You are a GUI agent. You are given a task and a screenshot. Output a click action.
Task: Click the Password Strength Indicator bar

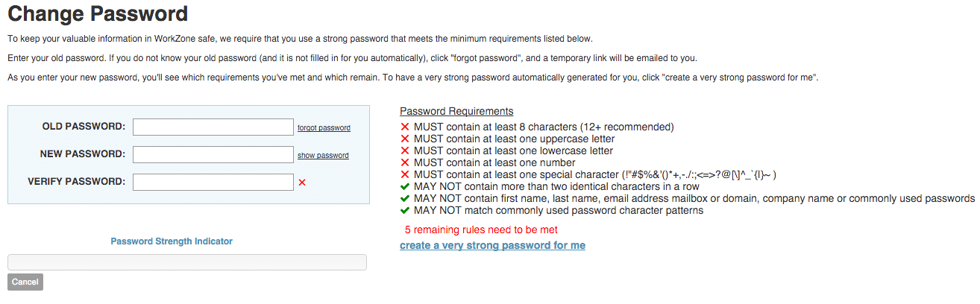coord(187,262)
